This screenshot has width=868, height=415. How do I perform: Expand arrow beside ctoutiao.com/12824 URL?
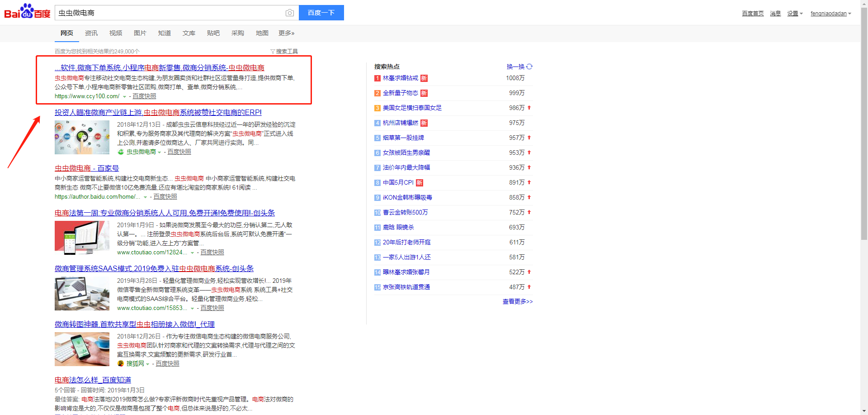[x=192, y=253]
